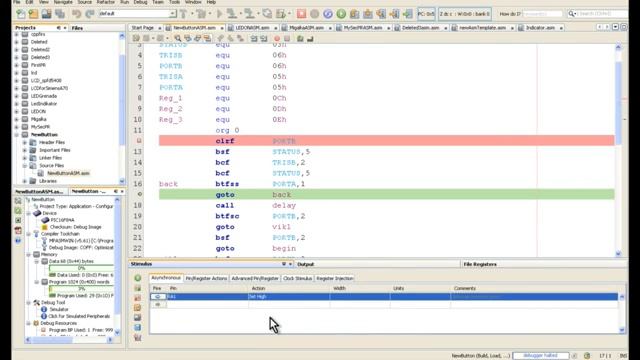Click the 'debugger halted' status indicator
640x360 pixels.
(540, 356)
